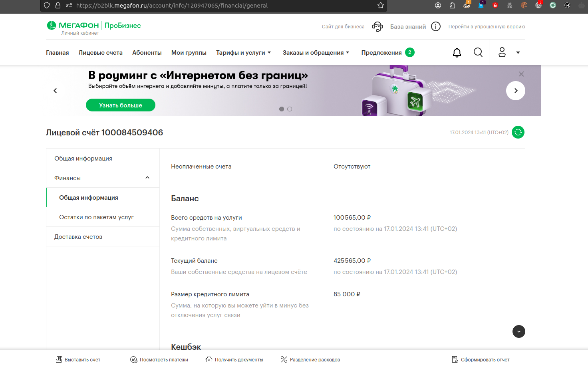Click the dark scroll-down round button
Image resolution: width=588 pixels, height=369 pixels.
519,331
